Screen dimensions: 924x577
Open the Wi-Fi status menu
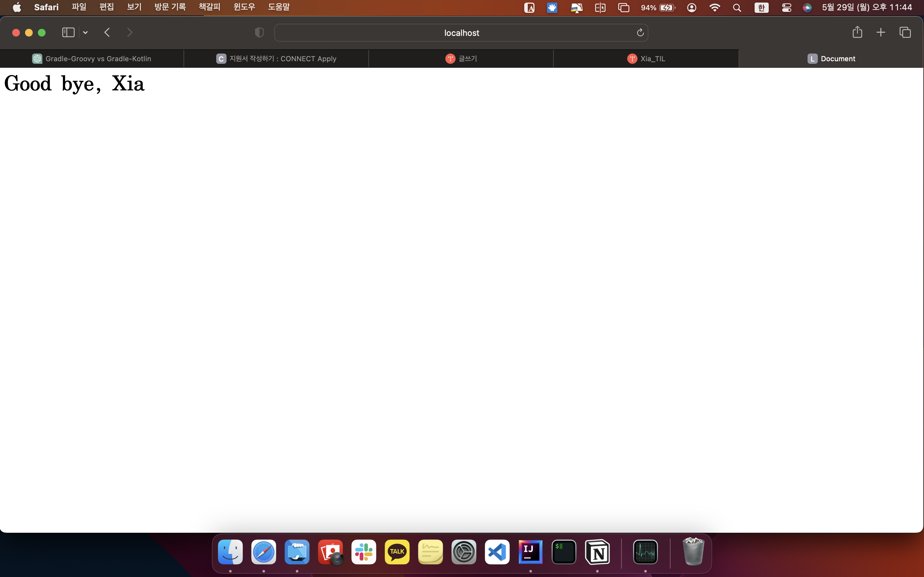[x=714, y=8]
